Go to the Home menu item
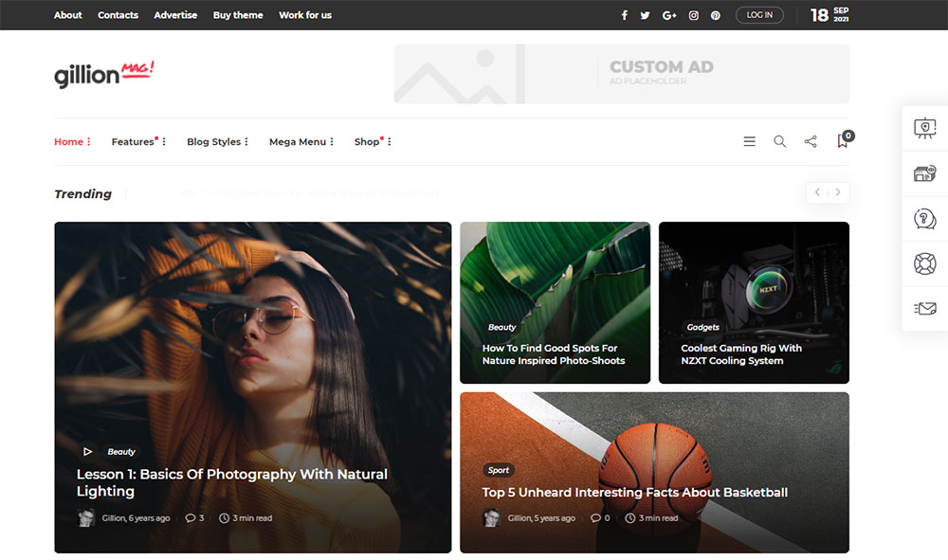The height and width of the screenshot is (560, 948). coord(69,141)
